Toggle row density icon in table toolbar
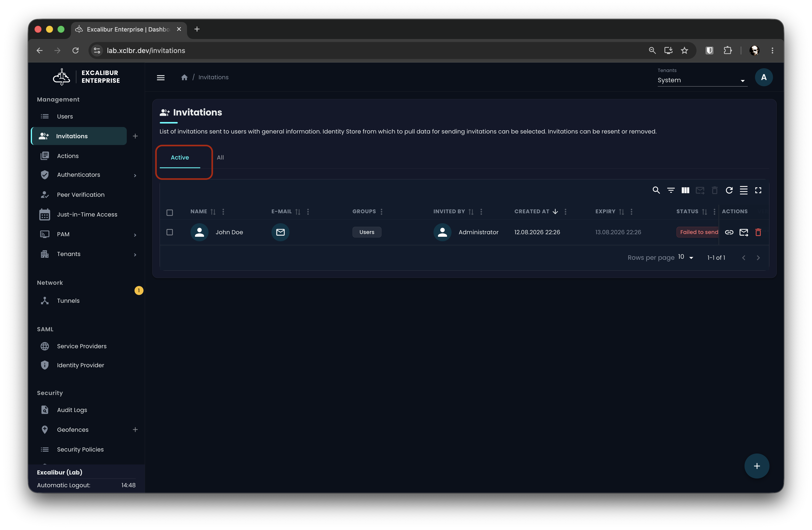812x530 pixels. tap(743, 190)
